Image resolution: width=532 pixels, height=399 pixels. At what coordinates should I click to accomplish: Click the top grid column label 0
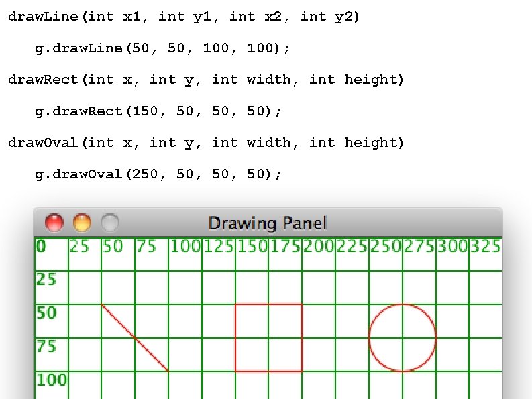41,246
